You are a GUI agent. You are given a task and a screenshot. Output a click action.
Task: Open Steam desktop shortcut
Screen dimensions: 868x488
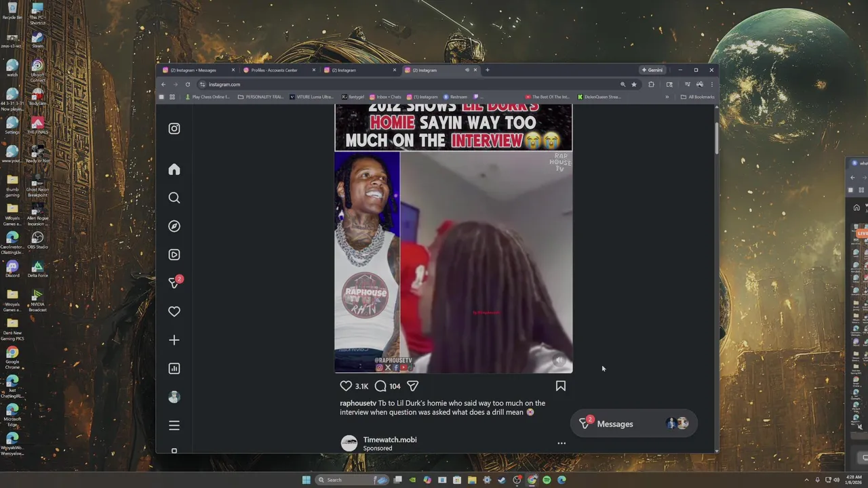[x=37, y=40]
